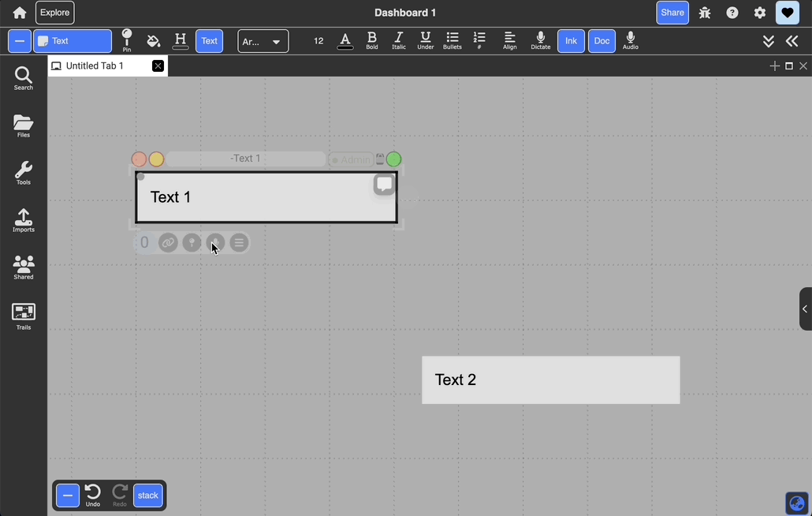Click the Undo button

[93, 495]
